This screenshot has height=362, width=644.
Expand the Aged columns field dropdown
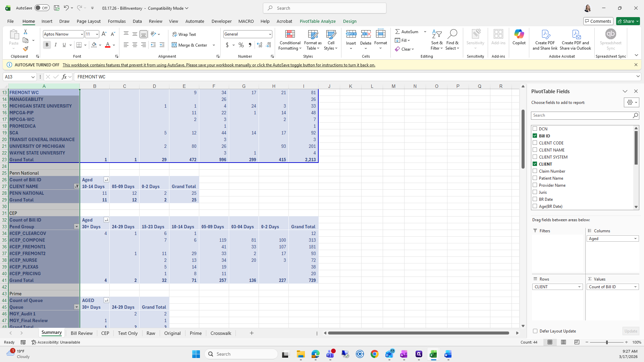pyautogui.click(x=635, y=239)
